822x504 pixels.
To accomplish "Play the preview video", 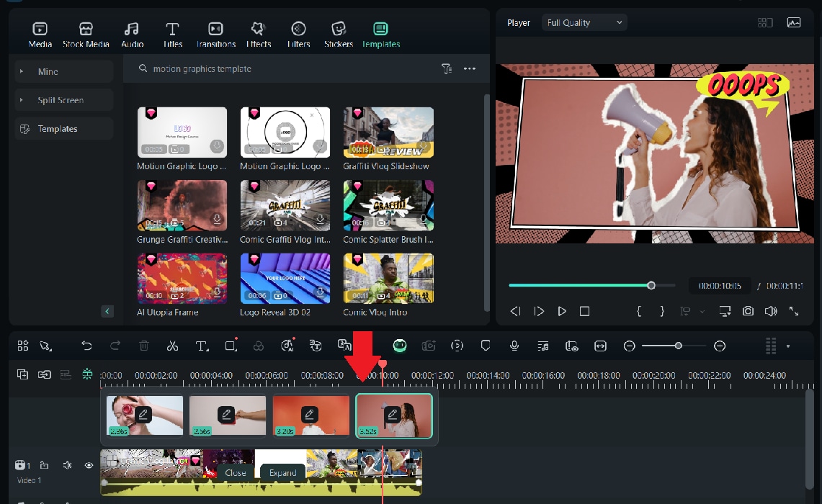I will 561,311.
